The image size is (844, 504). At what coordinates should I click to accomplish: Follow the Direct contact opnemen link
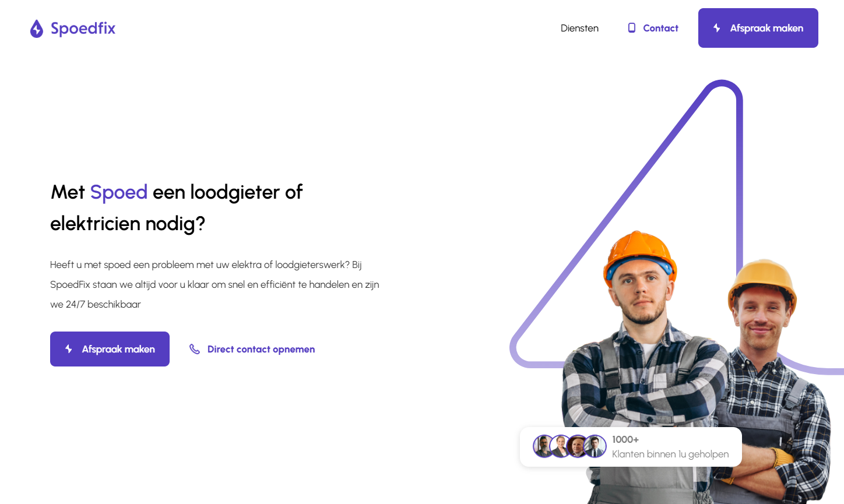[261, 349]
